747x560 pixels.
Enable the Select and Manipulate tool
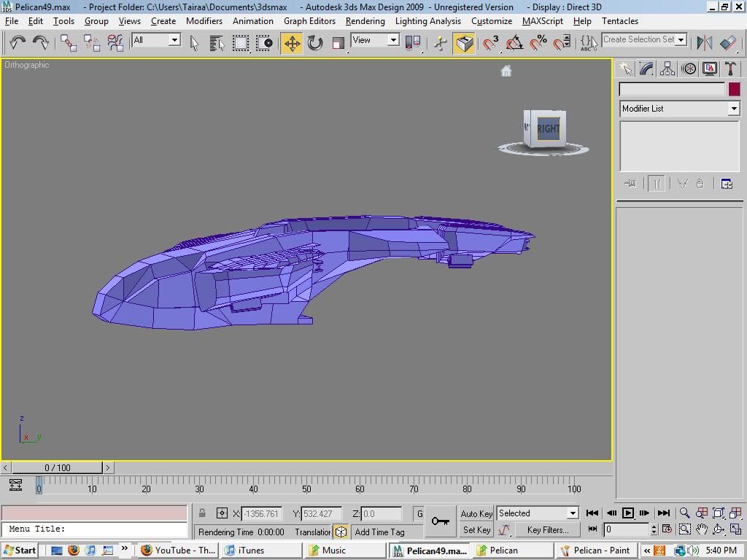point(440,43)
